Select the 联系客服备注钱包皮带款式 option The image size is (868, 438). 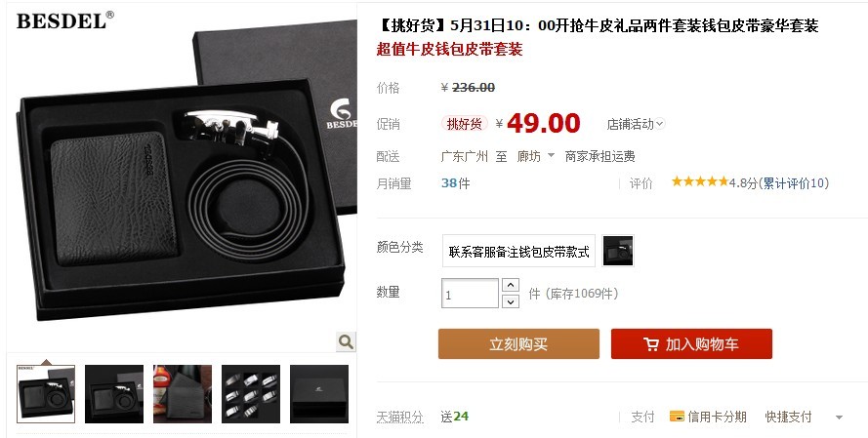click(x=518, y=252)
